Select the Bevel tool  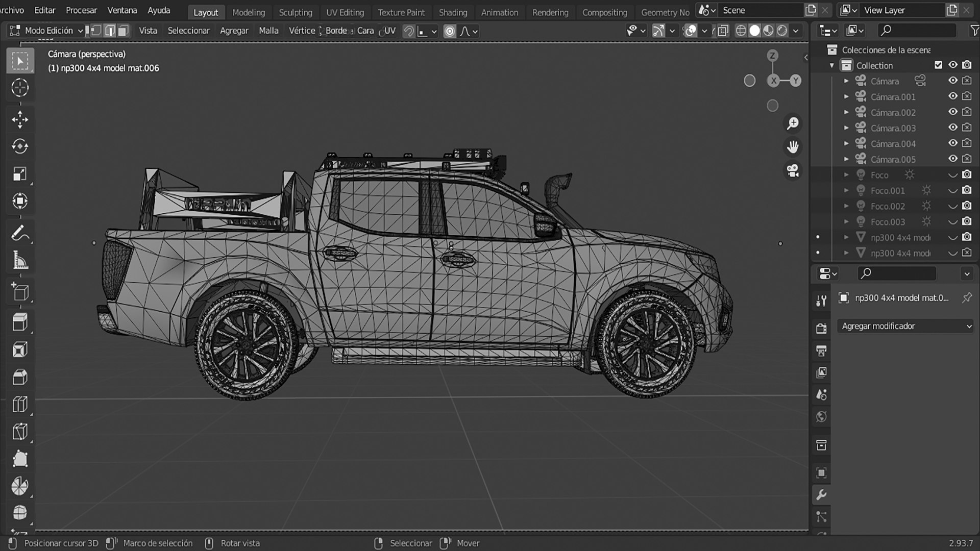pos(20,377)
